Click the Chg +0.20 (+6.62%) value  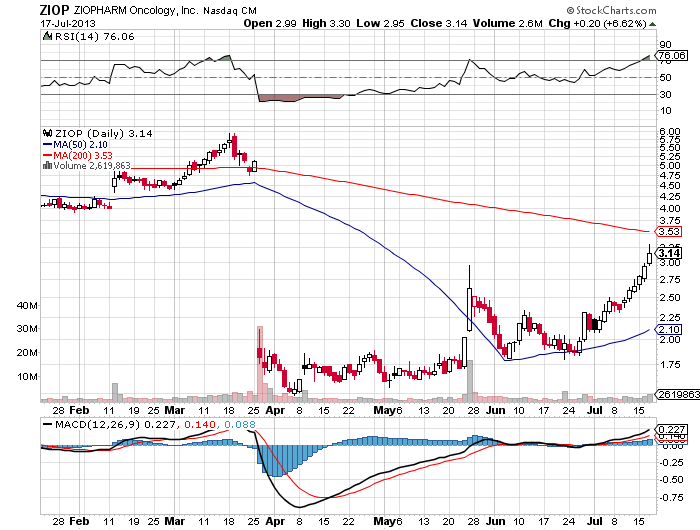click(597, 23)
